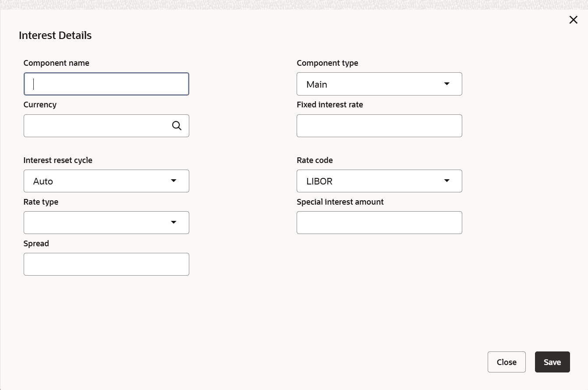The width and height of the screenshot is (588, 390).
Task: Expand the Interest reset cycle dropdown arrow
Action: coord(174,181)
